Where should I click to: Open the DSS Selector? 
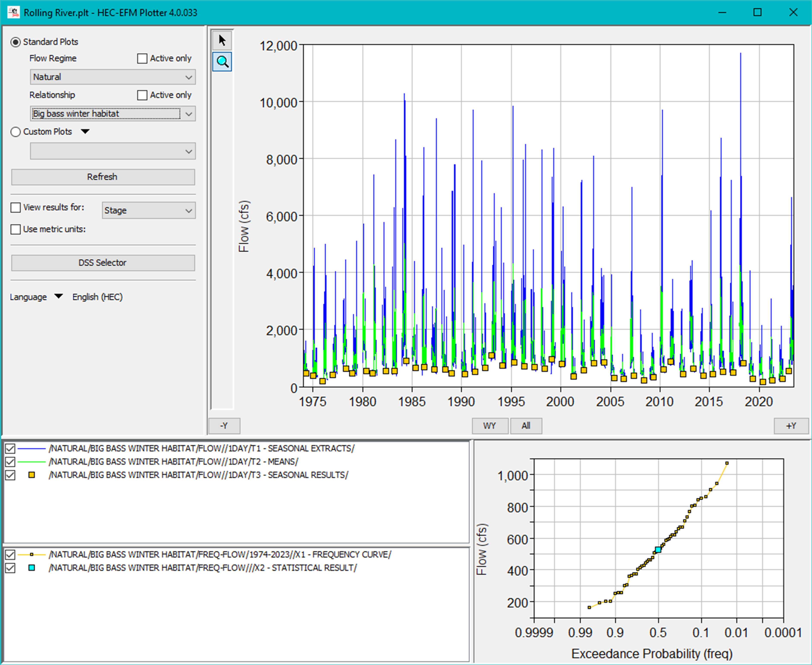103,263
